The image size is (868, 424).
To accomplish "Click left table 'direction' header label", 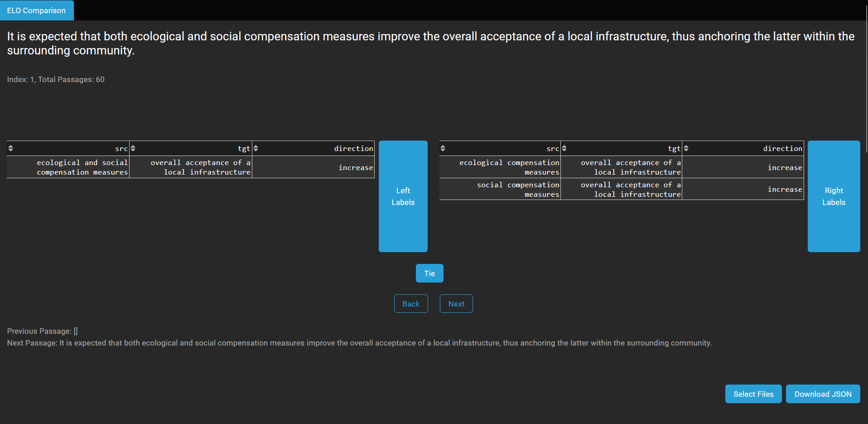I will pyautogui.click(x=353, y=148).
